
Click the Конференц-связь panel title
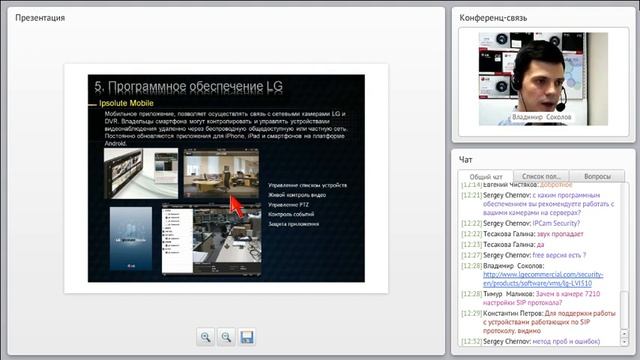tap(493, 18)
